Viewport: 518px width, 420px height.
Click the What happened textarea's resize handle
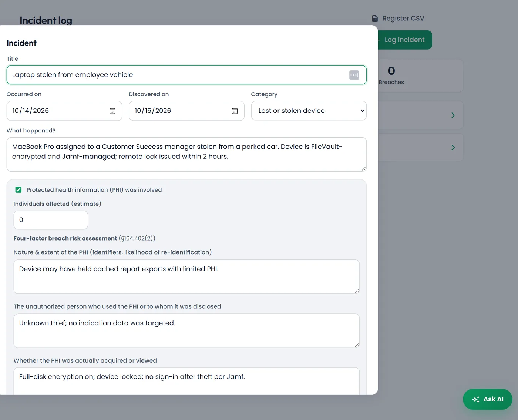coord(364,169)
